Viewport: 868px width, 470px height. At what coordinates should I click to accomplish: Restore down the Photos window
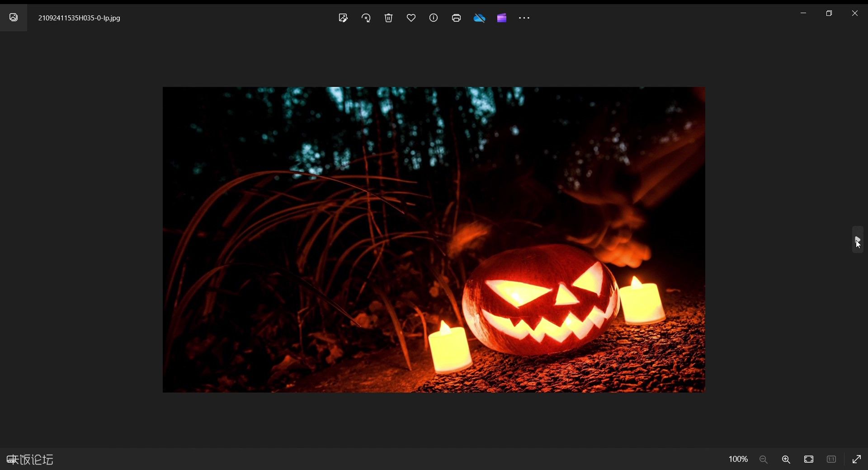pyautogui.click(x=829, y=13)
